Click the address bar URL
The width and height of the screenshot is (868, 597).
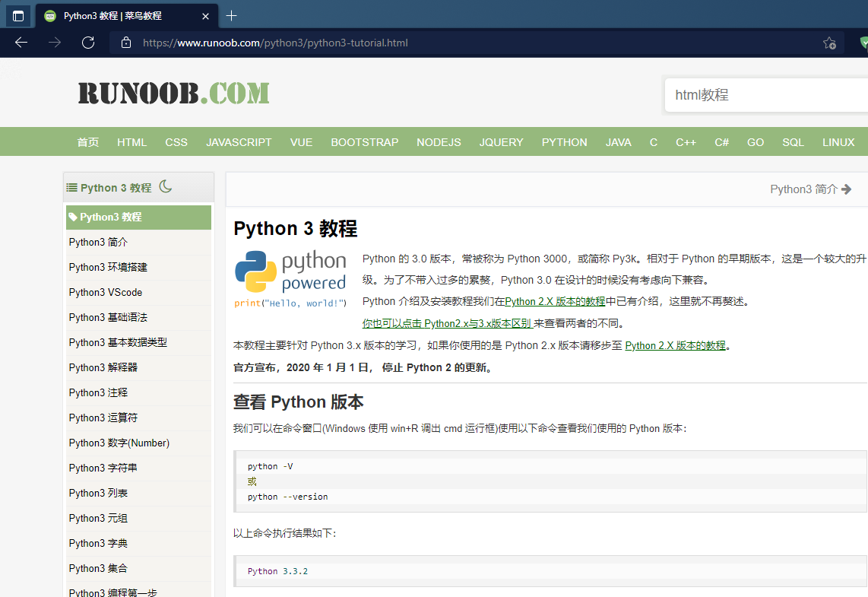[275, 43]
